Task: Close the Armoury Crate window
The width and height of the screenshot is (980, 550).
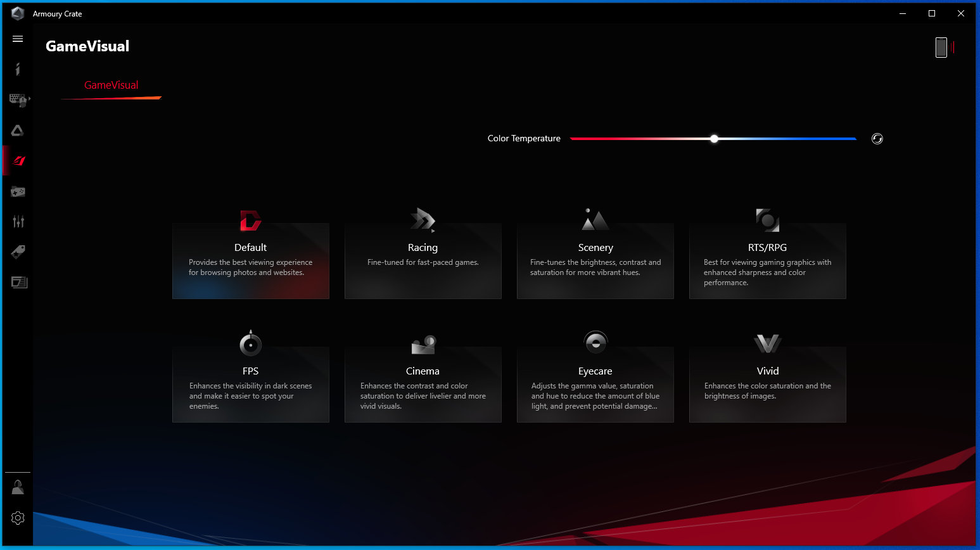Action: (961, 13)
